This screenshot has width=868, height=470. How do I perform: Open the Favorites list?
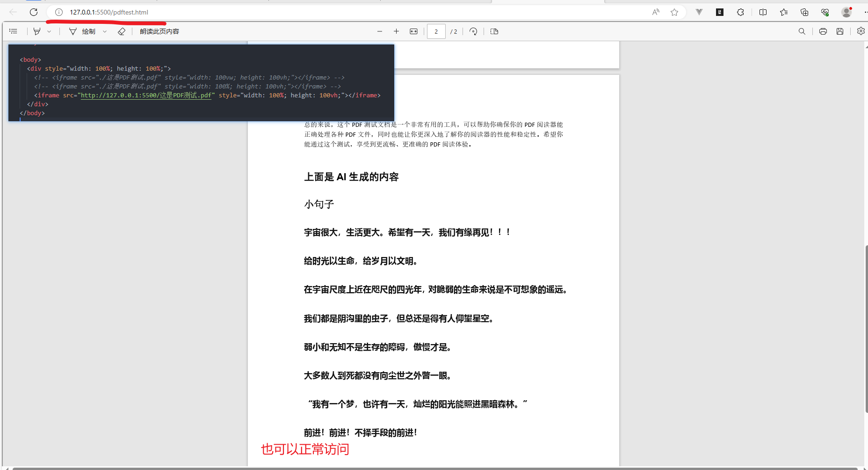(784, 12)
